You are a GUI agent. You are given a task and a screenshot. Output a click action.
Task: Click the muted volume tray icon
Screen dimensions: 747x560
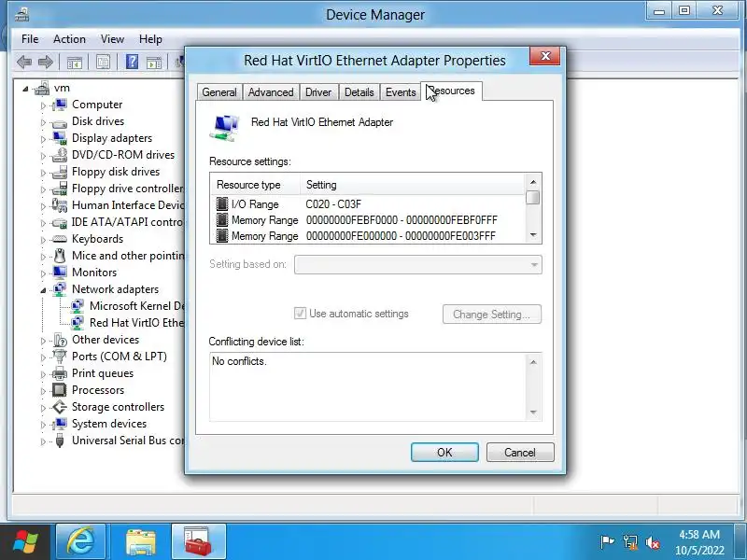click(x=653, y=542)
